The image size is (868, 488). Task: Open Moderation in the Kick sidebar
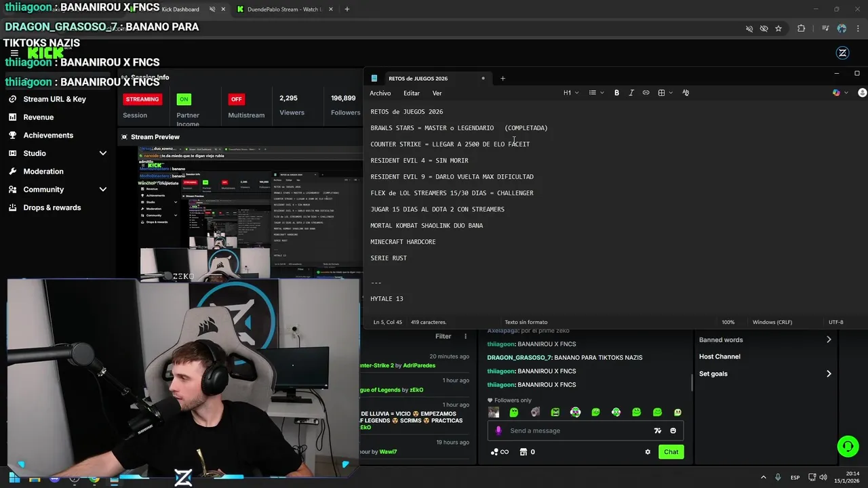click(x=58, y=171)
